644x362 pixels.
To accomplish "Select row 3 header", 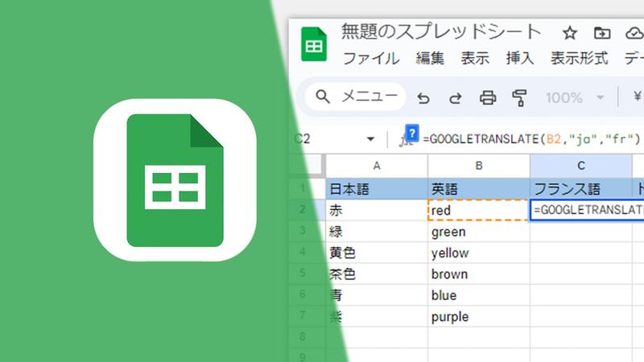I will pyautogui.click(x=303, y=231).
